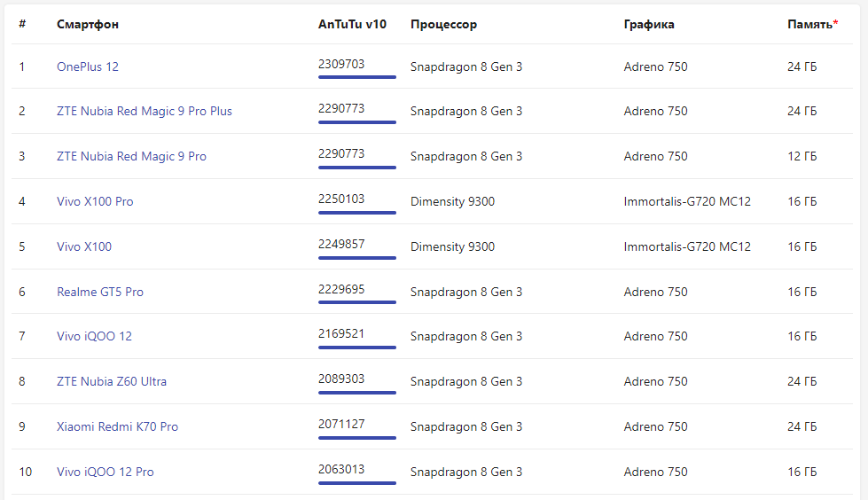Open ZTE Nubia Z60 Ultra link
The image size is (868, 500).
(111, 381)
